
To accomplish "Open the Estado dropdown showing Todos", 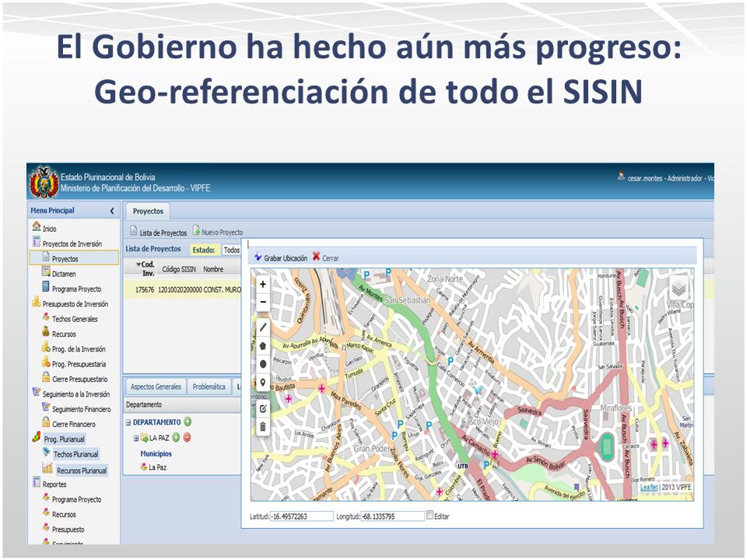I will [x=232, y=250].
